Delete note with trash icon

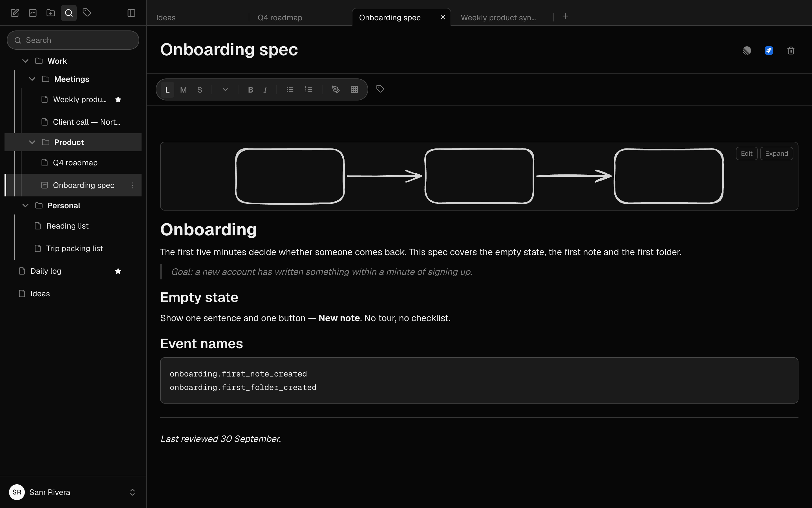point(791,51)
